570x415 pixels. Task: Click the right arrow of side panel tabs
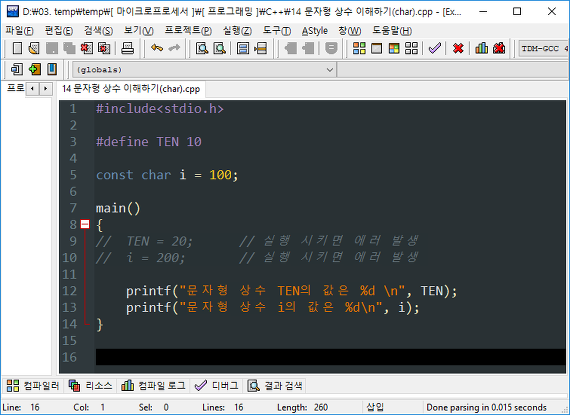coord(45,89)
